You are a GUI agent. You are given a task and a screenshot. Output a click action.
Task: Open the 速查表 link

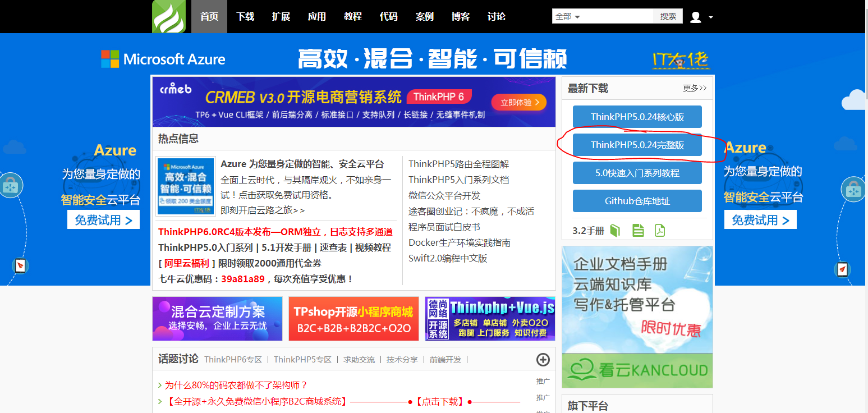pyautogui.click(x=334, y=247)
